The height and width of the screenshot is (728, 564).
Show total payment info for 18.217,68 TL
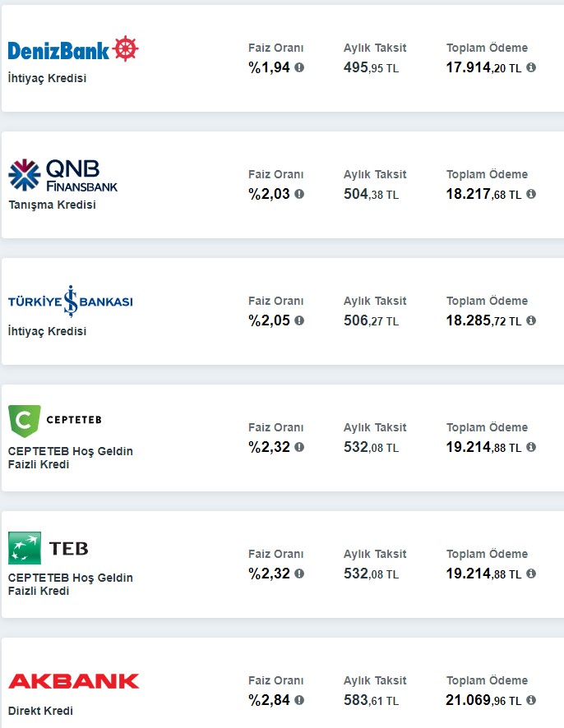531,194
